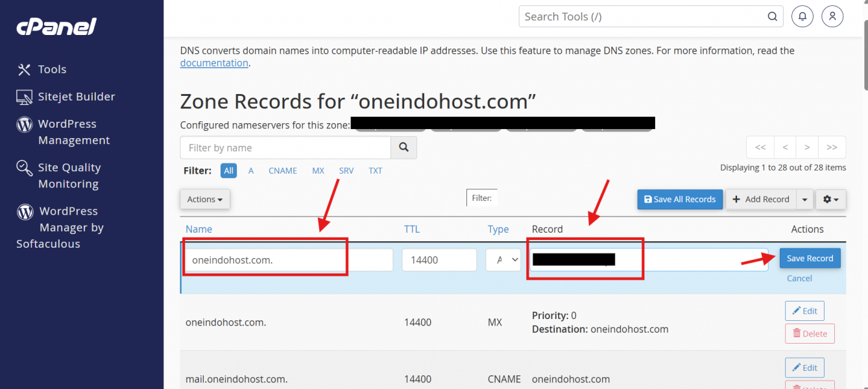Image resolution: width=868 pixels, height=389 pixels.
Task: Show All record types filter
Action: click(228, 171)
